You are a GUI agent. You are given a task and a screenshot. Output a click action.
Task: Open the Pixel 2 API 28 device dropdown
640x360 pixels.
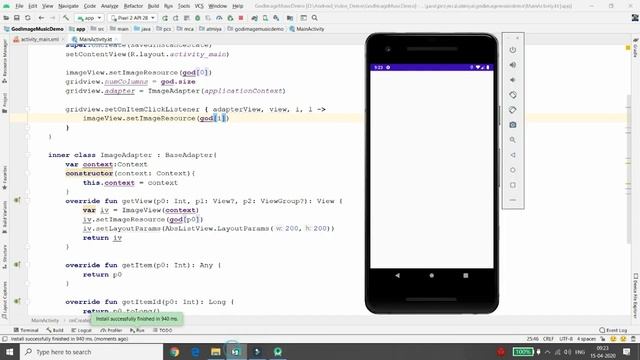(x=133, y=18)
